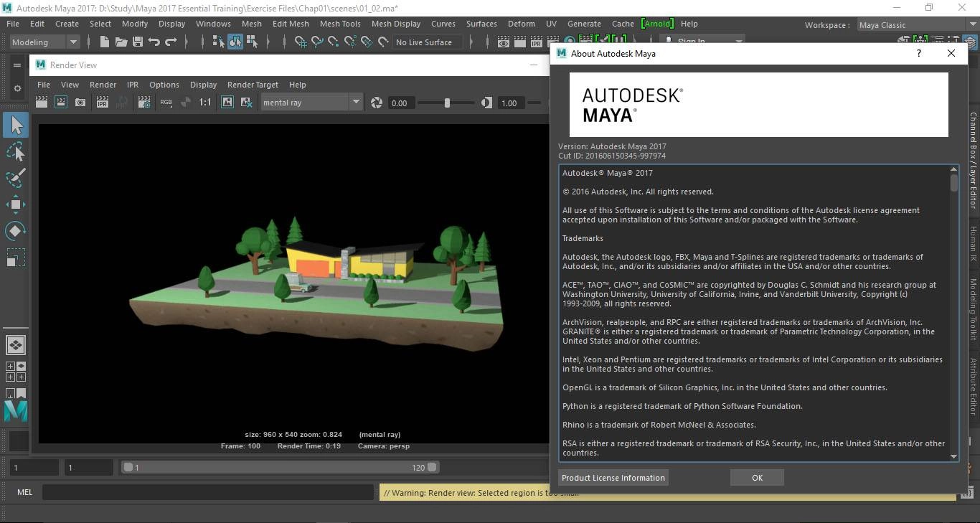Undo the last action

154,42
